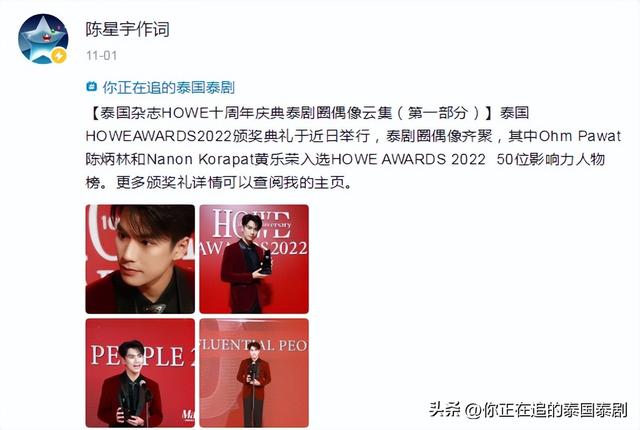Open the PEOPLE backdrop speech photo
This screenshot has width=640, height=430.
[x=140, y=373]
